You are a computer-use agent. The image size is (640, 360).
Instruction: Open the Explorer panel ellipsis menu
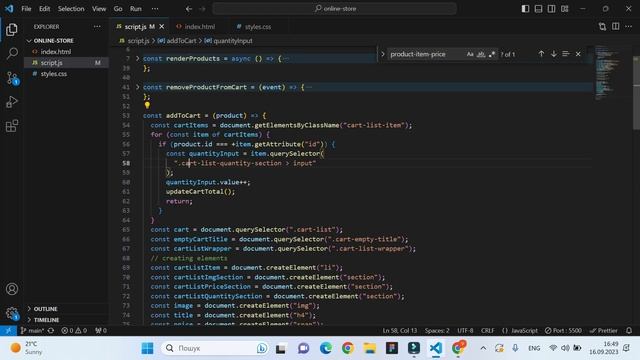click(x=97, y=27)
